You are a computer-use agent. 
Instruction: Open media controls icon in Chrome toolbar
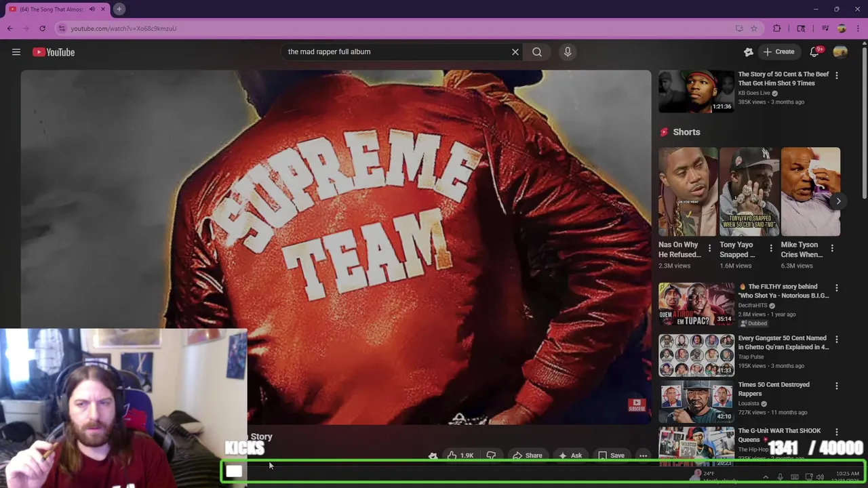825,28
